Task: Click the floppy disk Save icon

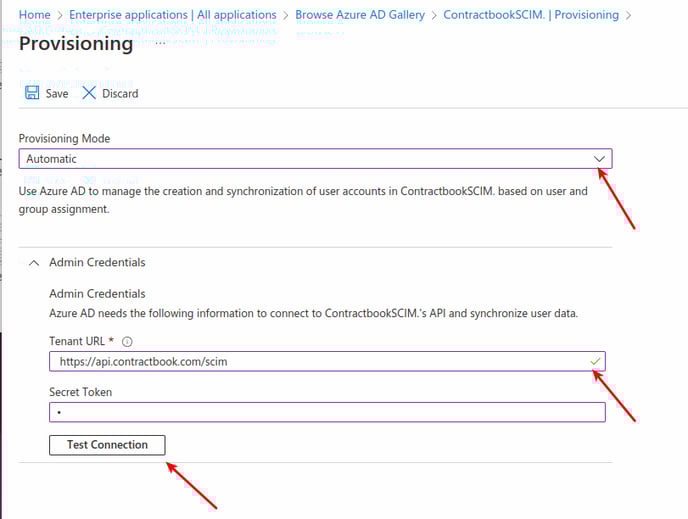Action: pyautogui.click(x=32, y=93)
